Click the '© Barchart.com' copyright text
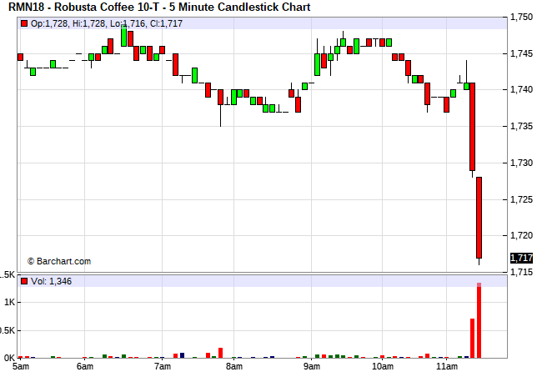 point(59,261)
